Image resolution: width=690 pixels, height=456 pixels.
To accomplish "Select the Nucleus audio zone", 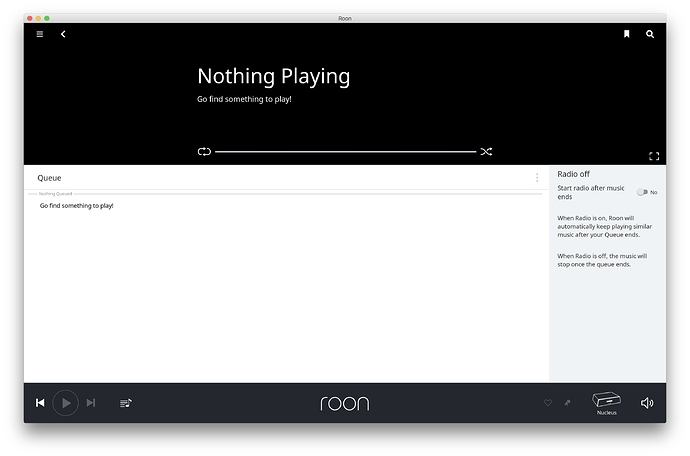I will point(606,403).
